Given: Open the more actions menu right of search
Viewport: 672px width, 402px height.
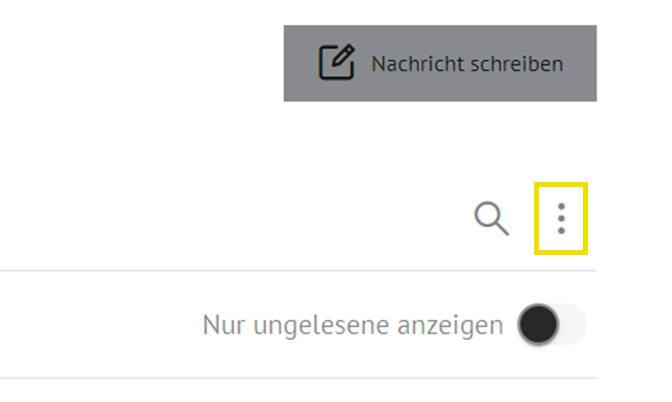Looking at the screenshot, I should [561, 219].
